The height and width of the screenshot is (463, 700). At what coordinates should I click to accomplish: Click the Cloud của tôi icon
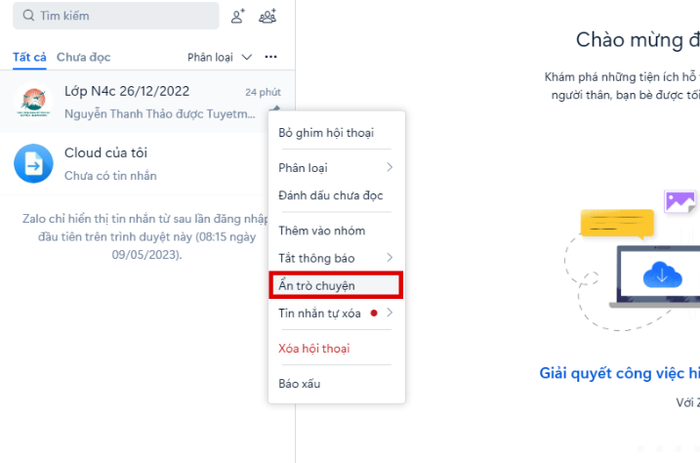coord(35,163)
